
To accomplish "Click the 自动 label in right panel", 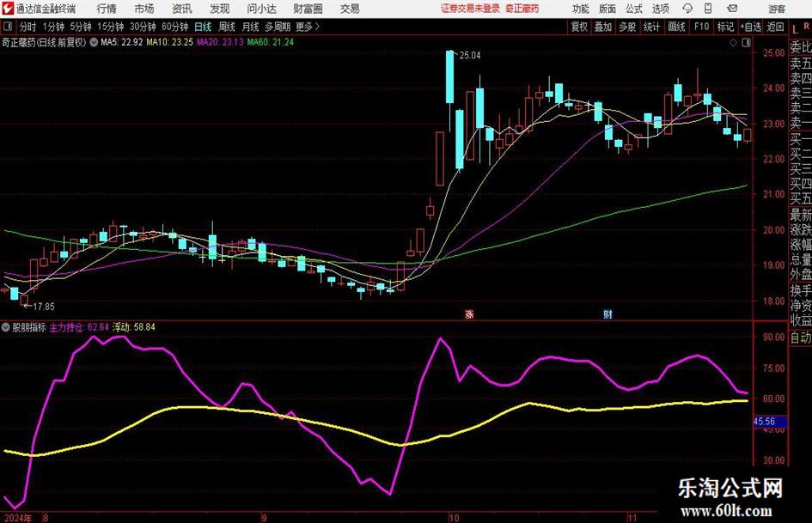I will 801,338.
